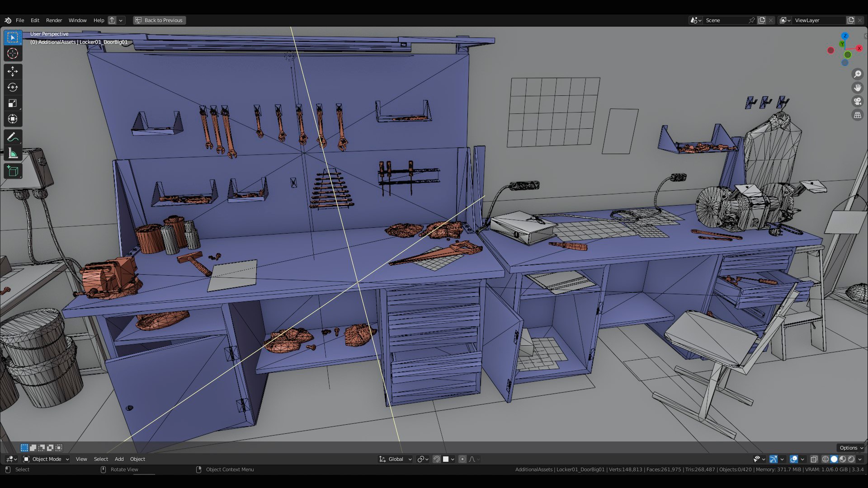Image resolution: width=868 pixels, height=488 pixels.
Task: Open the viewport Select menu
Action: 101,459
